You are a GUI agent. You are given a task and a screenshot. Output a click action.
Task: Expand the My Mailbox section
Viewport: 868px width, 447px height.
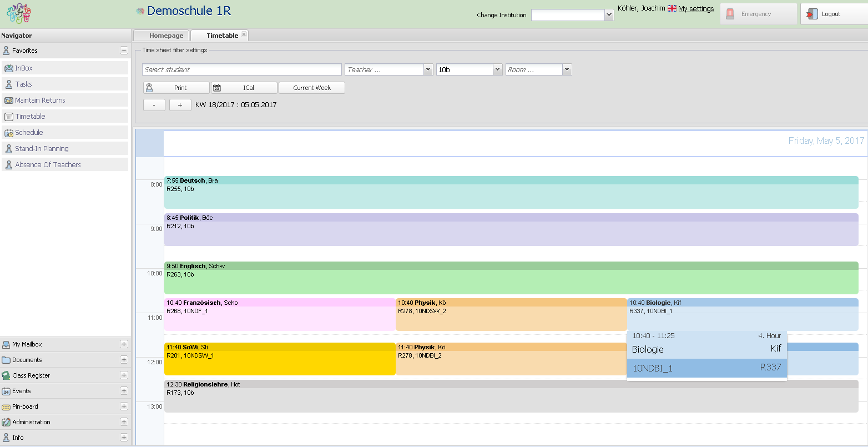(x=124, y=344)
